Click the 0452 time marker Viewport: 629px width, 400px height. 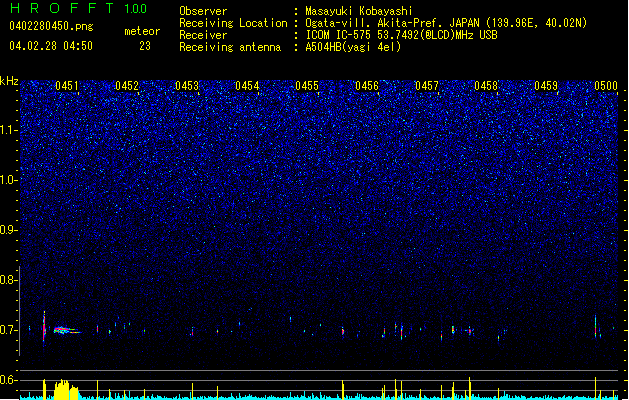[x=127, y=86]
